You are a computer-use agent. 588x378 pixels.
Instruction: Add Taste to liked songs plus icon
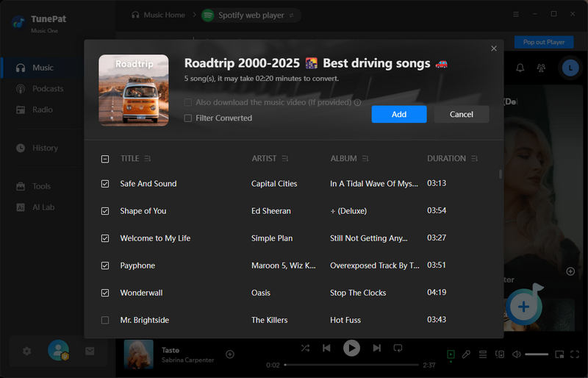[x=230, y=354]
